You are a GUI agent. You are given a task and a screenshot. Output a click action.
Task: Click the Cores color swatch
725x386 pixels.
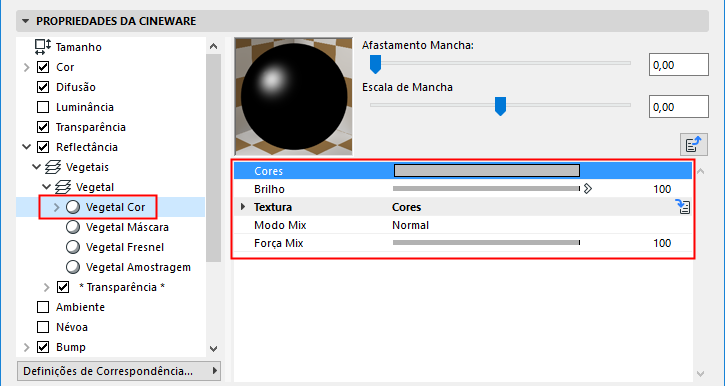[487, 171]
